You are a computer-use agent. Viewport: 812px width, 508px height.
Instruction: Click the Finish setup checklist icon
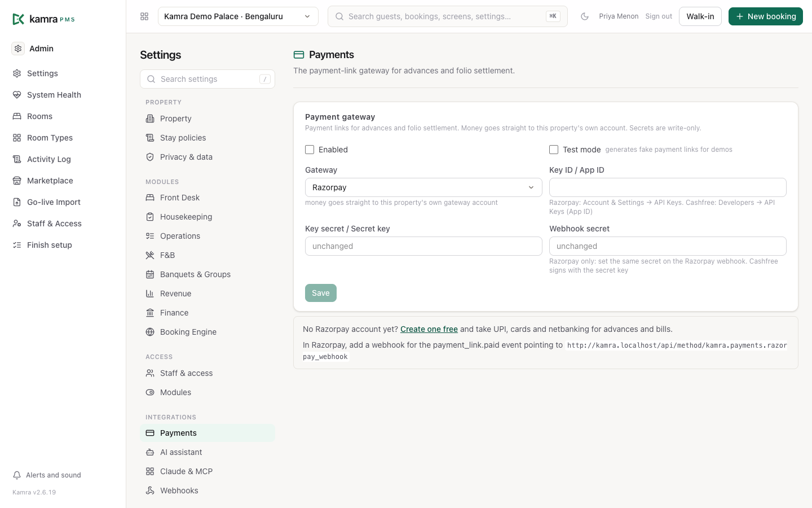click(17, 245)
